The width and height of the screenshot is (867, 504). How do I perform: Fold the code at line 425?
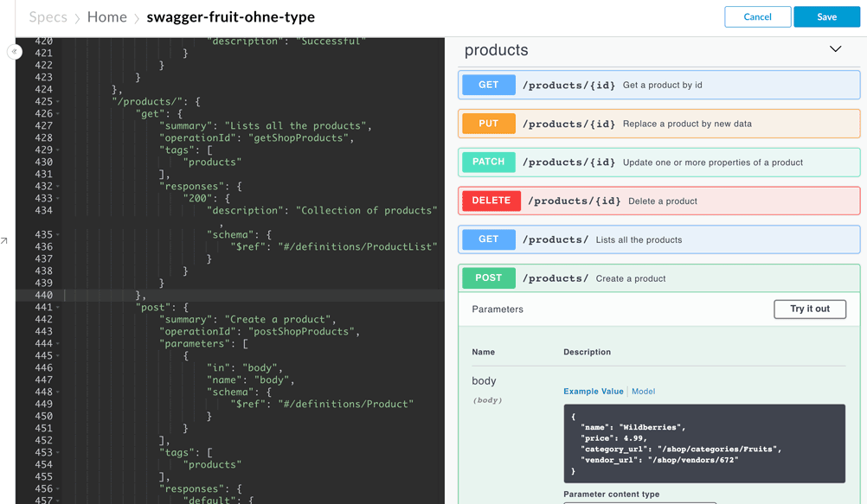point(57,102)
